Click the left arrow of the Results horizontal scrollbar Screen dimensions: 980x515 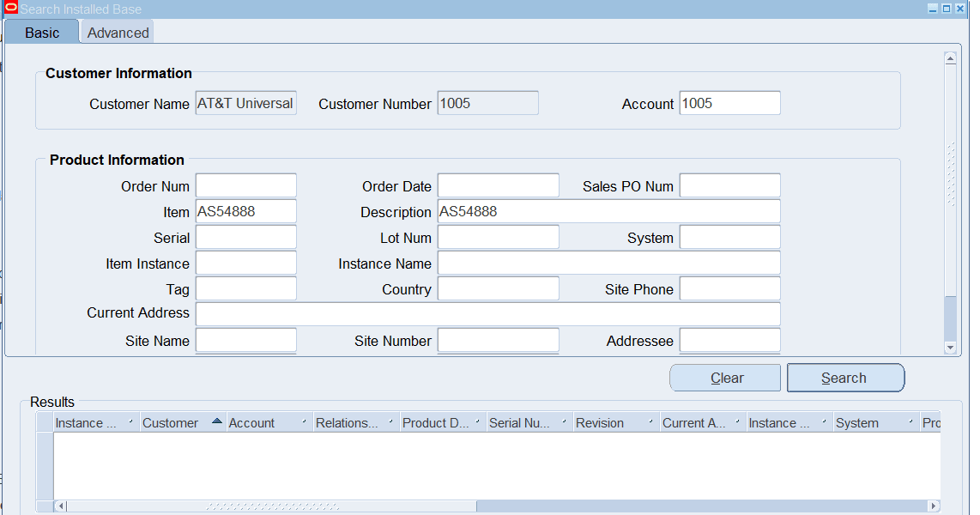pos(58,506)
